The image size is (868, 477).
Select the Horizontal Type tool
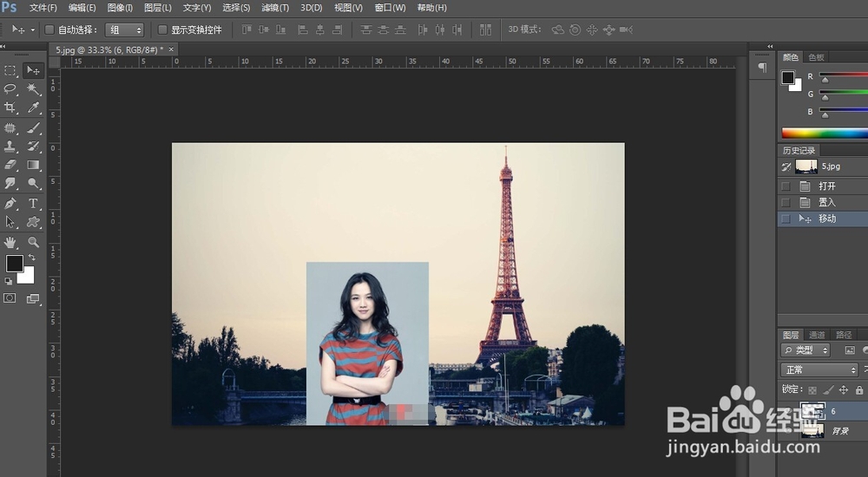33,203
